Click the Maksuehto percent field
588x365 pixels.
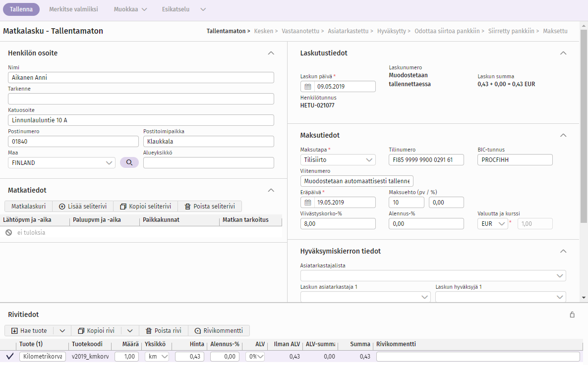[x=446, y=203]
